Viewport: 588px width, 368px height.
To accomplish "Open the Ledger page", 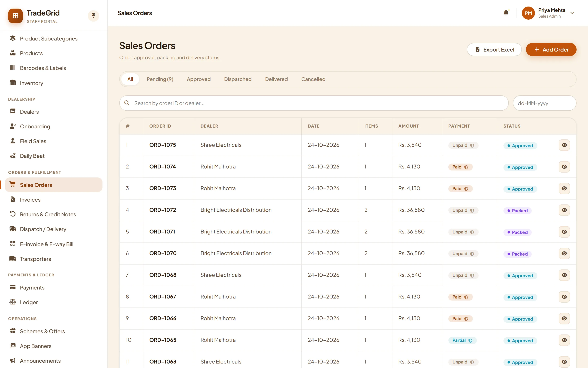I will (54, 302).
